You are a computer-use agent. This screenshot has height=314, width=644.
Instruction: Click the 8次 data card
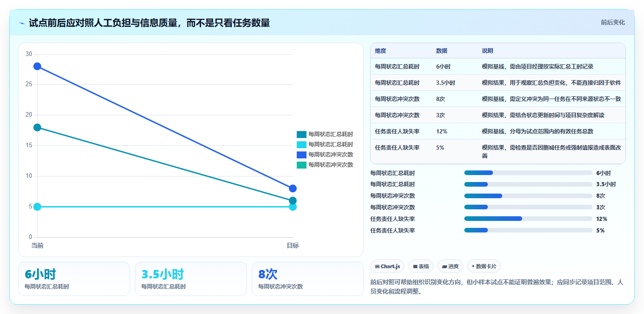(308, 279)
